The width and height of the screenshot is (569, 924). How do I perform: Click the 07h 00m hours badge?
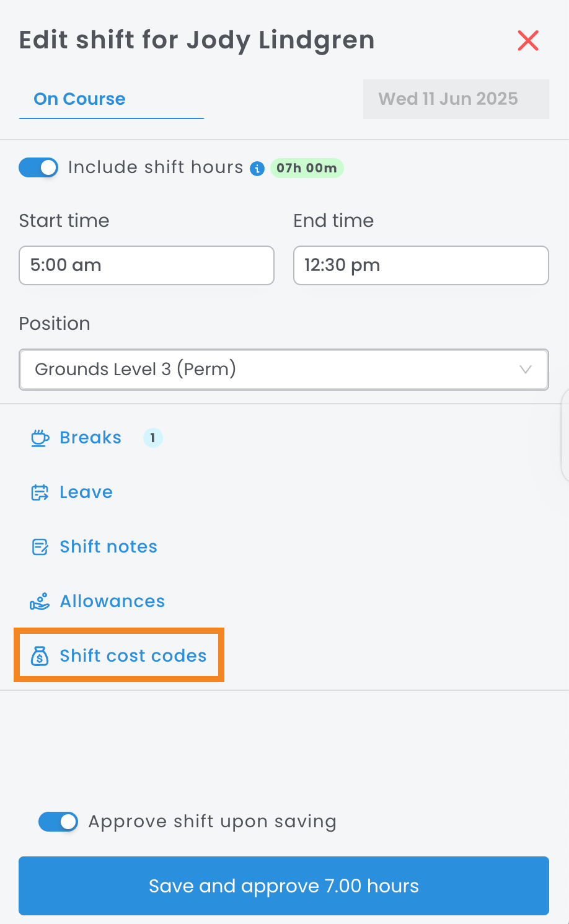point(307,168)
